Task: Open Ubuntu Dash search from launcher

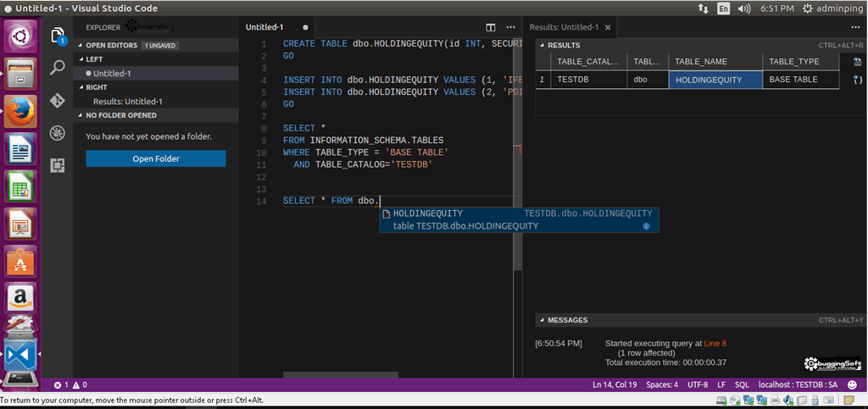Action: (x=21, y=36)
